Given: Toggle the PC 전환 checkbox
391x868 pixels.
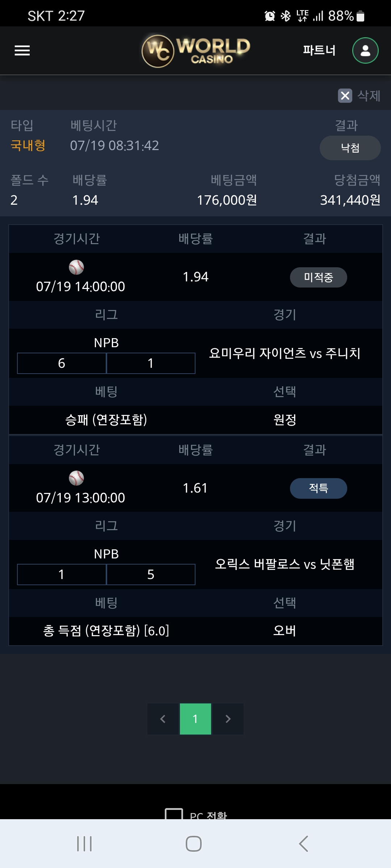Looking at the screenshot, I should [x=174, y=814].
